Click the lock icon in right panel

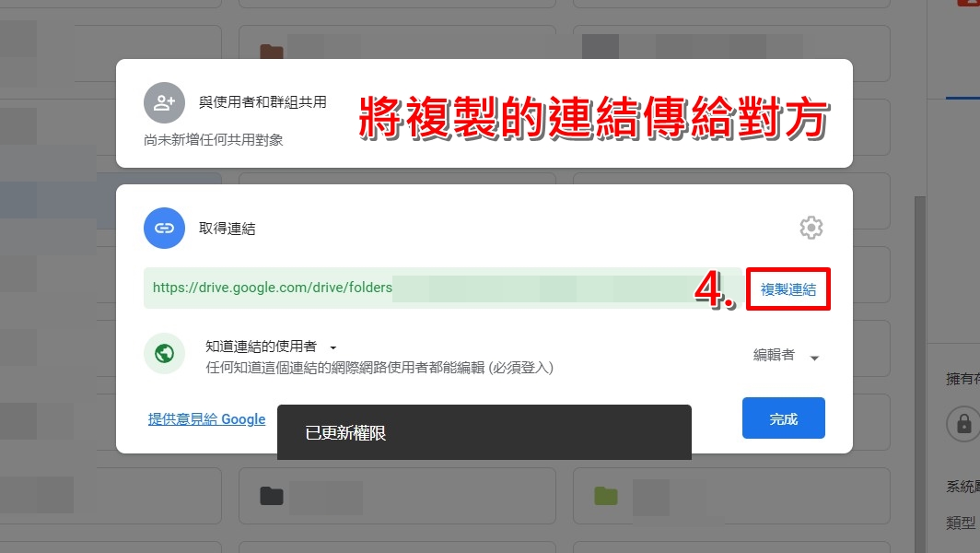(963, 424)
